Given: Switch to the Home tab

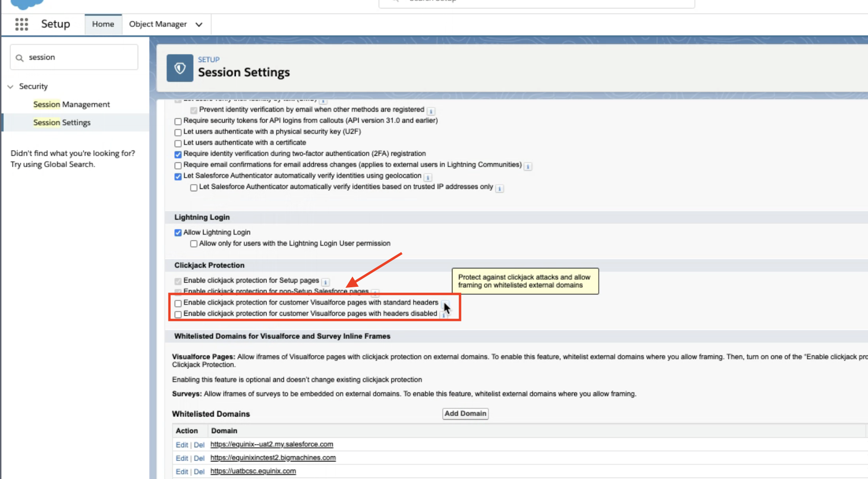Looking at the screenshot, I should [x=103, y=24].
